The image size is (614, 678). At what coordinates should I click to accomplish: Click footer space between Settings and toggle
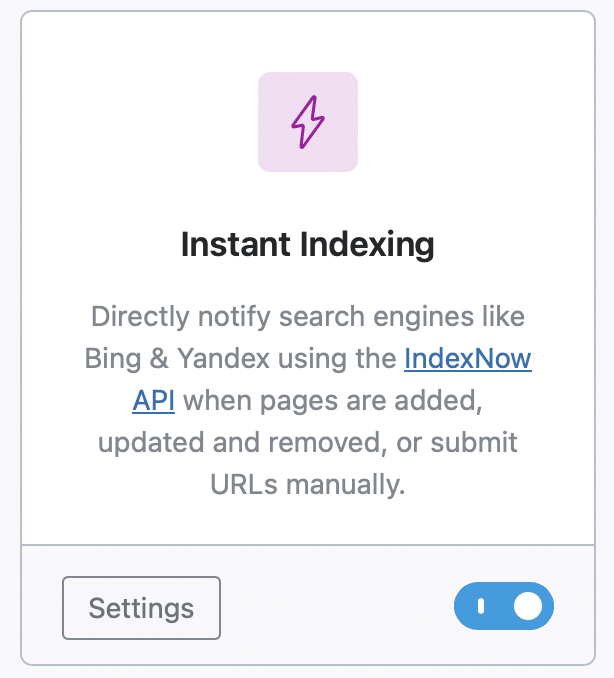(337, 607)
